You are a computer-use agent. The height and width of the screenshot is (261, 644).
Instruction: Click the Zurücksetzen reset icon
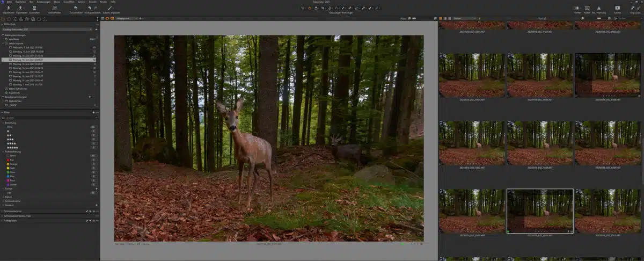(76, 8)
